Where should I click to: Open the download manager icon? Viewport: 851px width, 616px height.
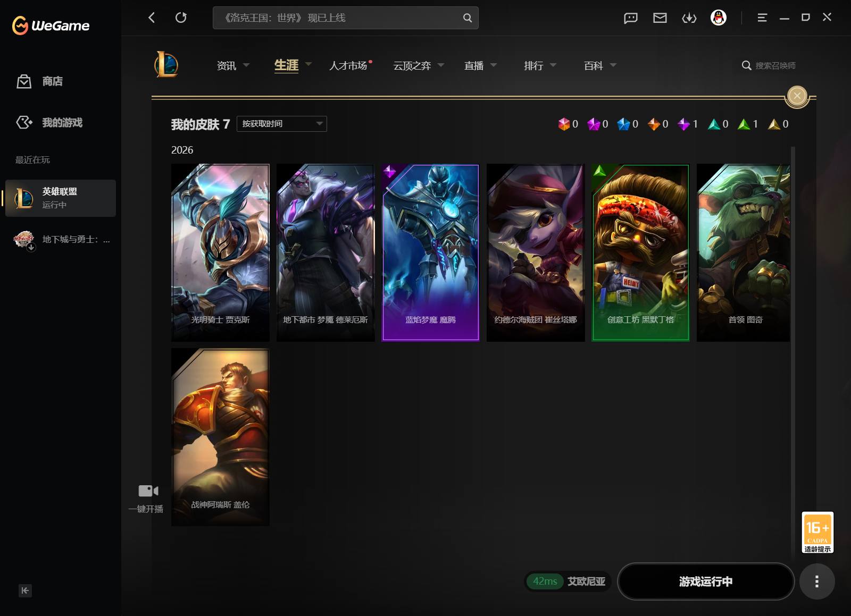pos(689,18)
